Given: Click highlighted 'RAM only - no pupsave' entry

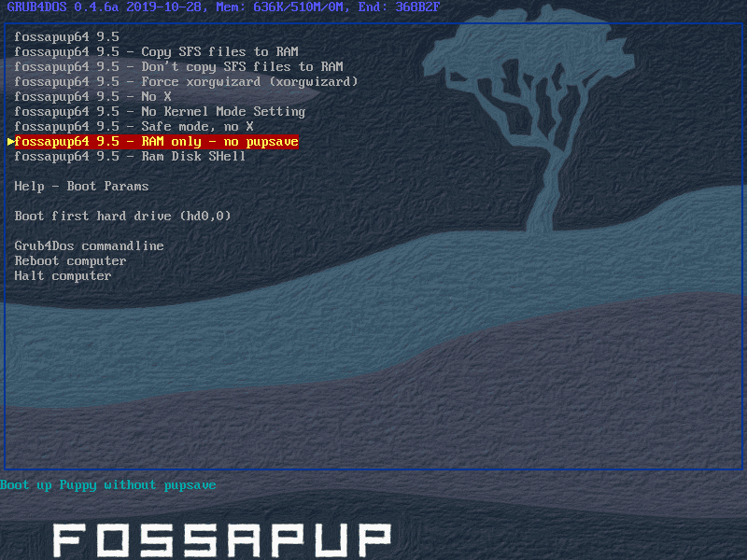Looking at the screenshot, I should pyautogui.click(x=156, y=142).
